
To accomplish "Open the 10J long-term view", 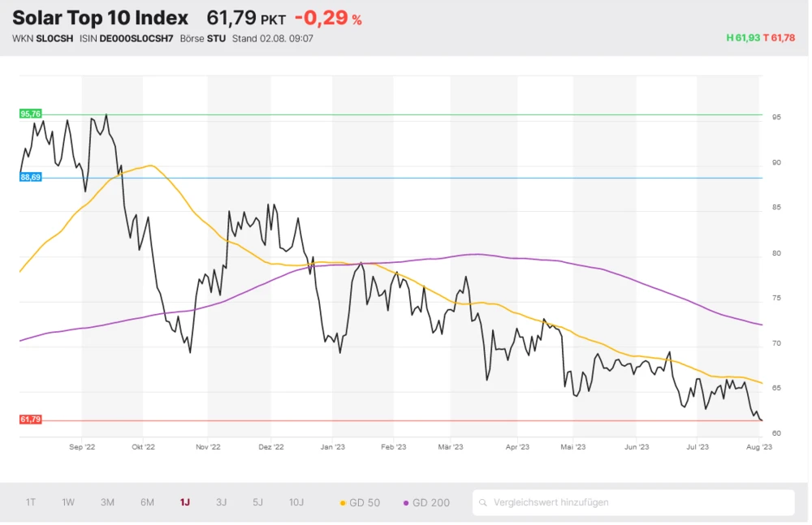I will coord(296,502).
